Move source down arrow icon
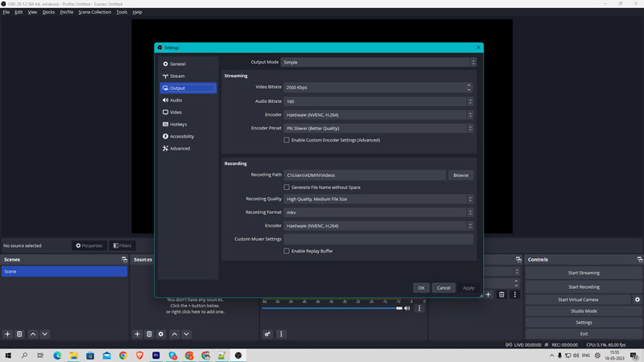 tap(187, 334)
